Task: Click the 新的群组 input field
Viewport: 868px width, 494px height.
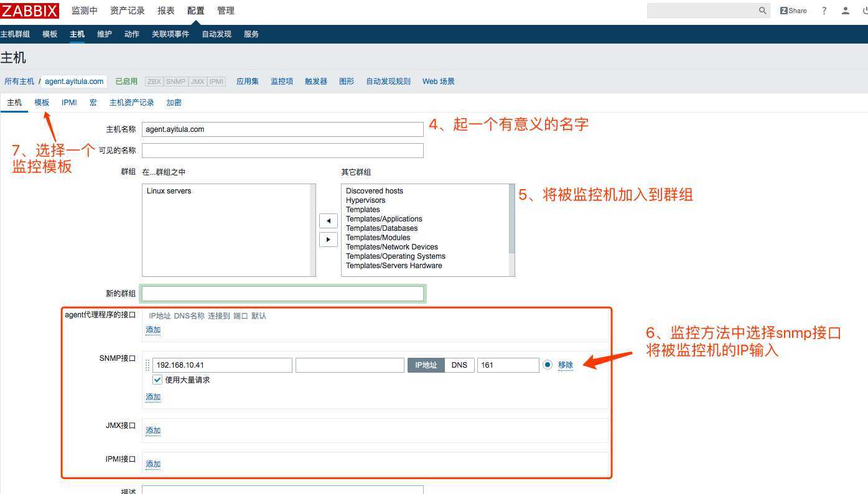Action: pyautogui.click(x=282, y=293)
